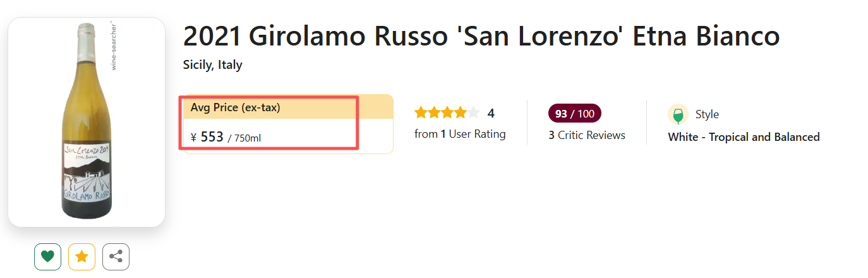This screenshot has height=278, width=868.
Task: Click the yellow star icon below the bottle
Action: 81,257
